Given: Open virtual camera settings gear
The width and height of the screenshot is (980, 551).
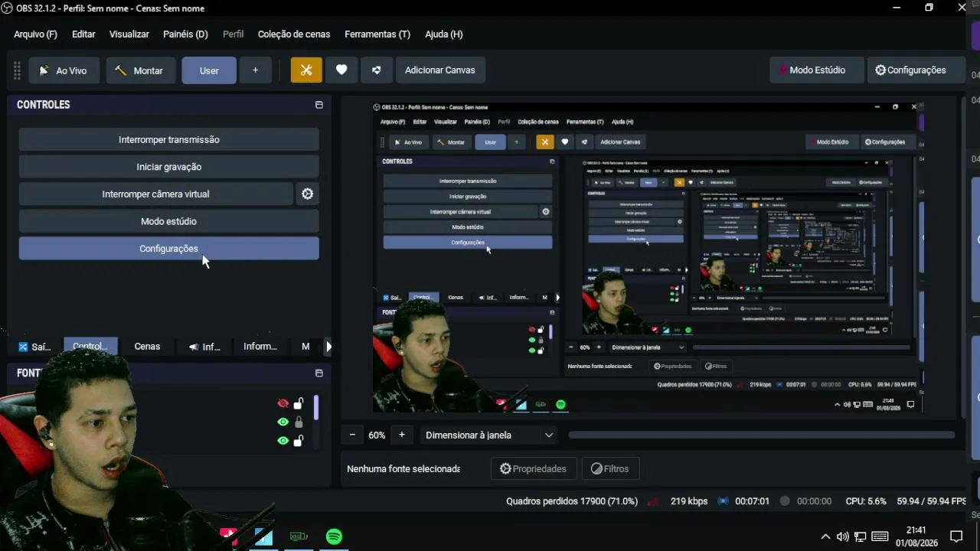Looking at the screenshot, I should (307, 194).
